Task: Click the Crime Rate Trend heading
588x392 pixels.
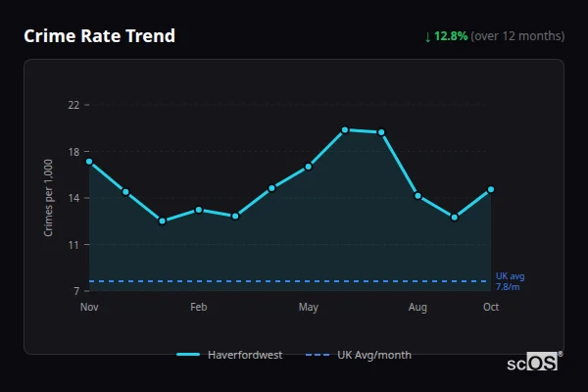Action: (x=99, y=36)
